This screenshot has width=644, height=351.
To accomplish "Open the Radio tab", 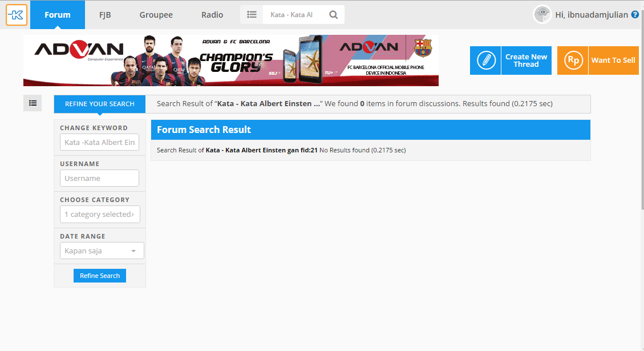I will click(x=212, y=15).
